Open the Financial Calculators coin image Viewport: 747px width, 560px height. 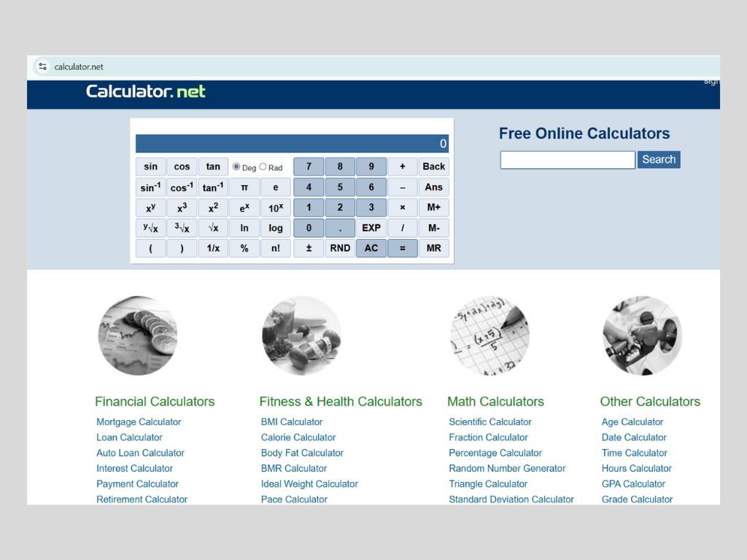138,335
